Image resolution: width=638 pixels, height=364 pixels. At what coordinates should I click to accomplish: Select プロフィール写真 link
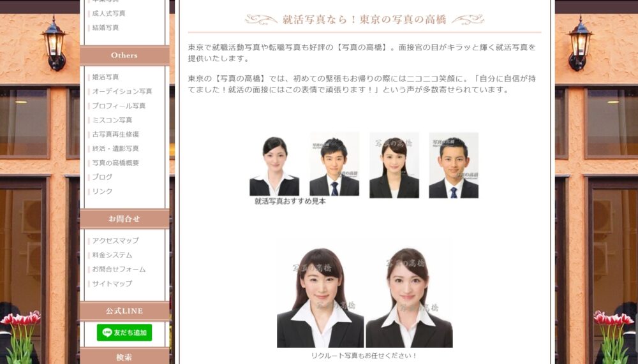[x=119, y=106]
